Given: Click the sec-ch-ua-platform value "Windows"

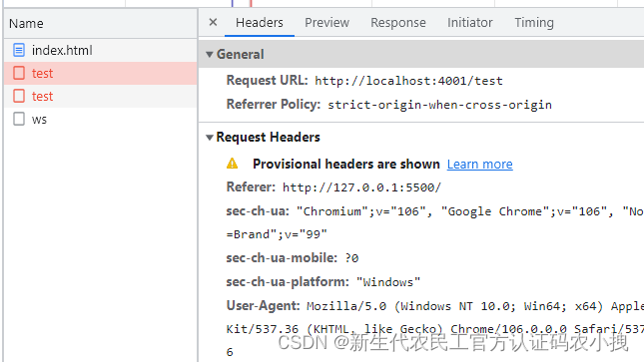Looking at the screenshot, I should pos(388,282).
